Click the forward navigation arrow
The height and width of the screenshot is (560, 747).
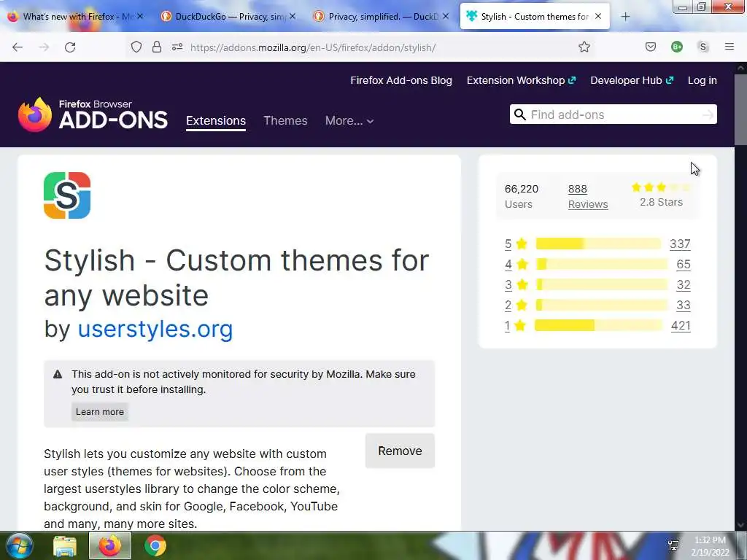[44, 47]
